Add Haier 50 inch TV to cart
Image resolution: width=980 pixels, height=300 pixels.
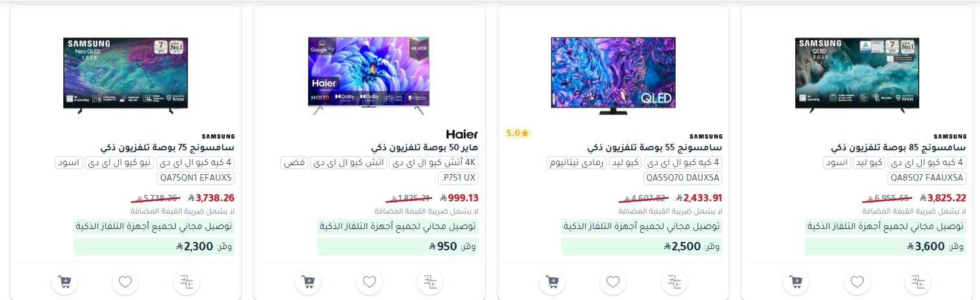[x=308, y=282]
